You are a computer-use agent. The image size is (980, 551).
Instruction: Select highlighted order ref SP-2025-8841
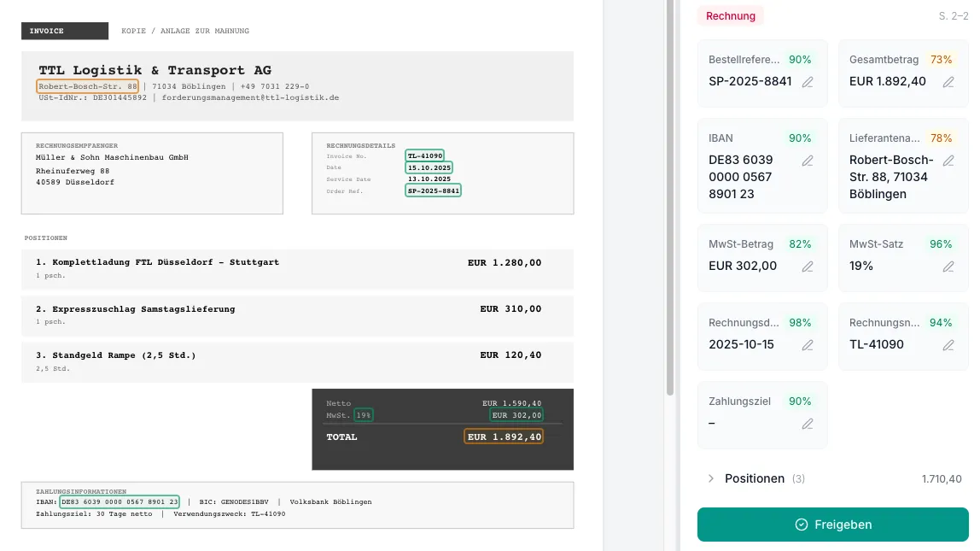[433, 191]
